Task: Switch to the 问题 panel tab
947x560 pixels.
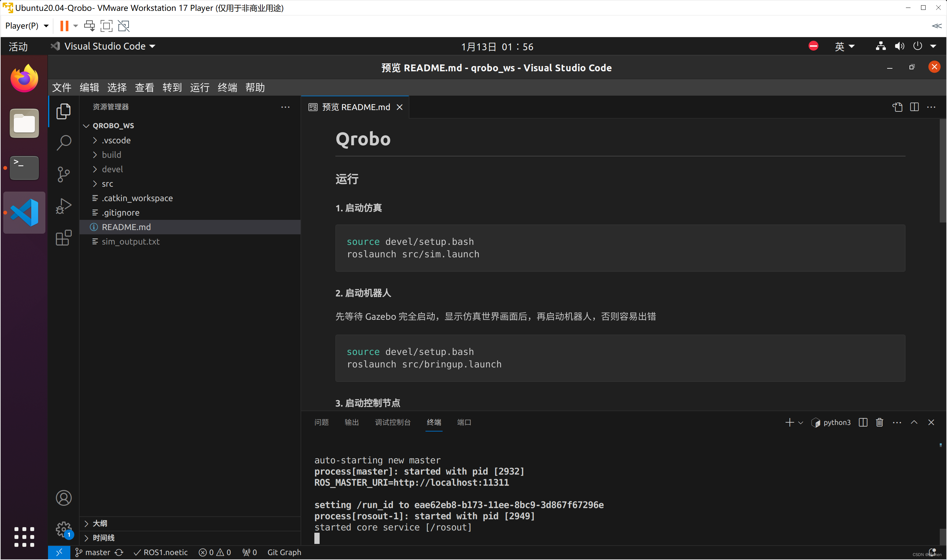Action: pyautogui.click(x=321, y=422)
